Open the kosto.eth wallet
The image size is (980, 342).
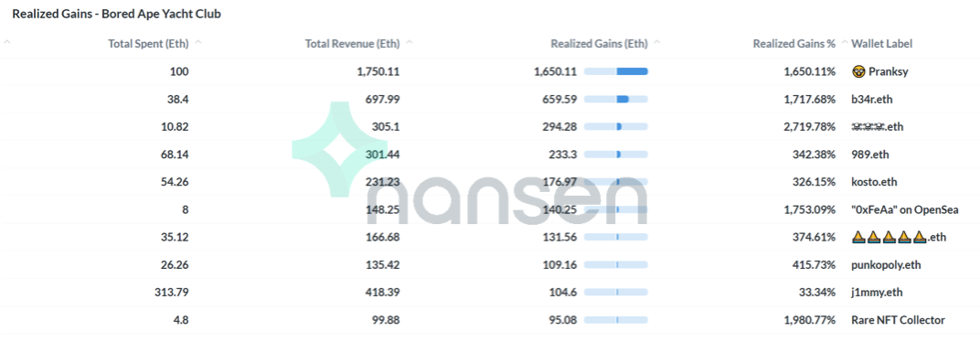(874, 182)
